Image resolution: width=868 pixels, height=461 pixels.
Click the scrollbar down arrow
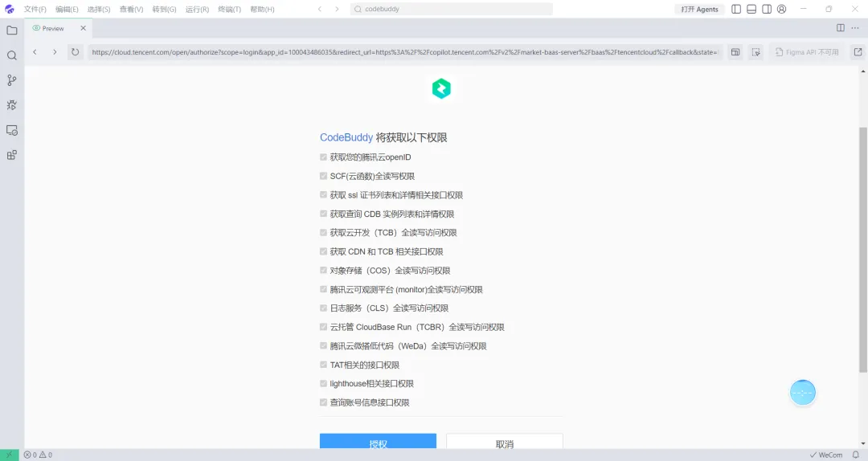tap(863, 444)
